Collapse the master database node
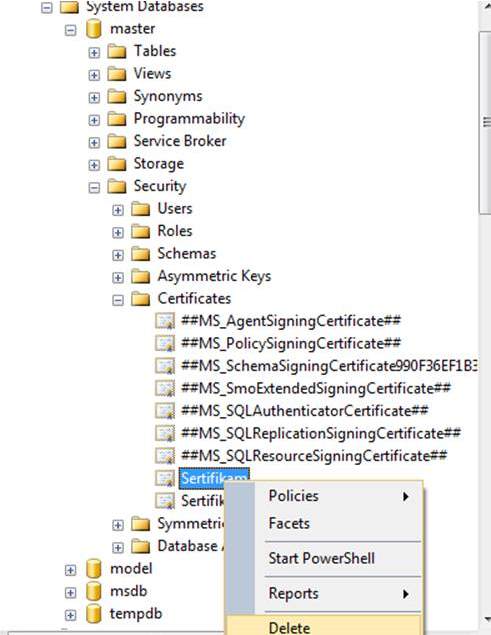 click(70, 30)
